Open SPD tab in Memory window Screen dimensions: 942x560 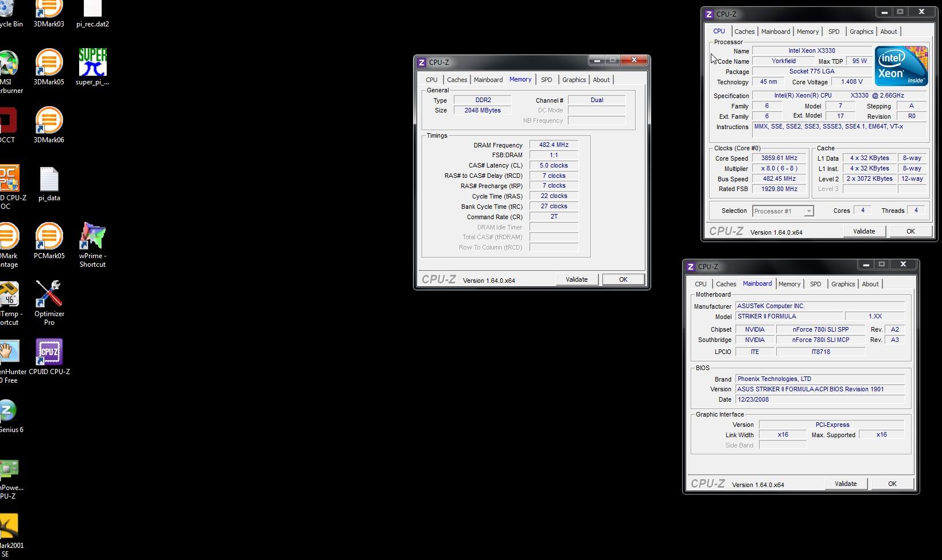coord(546,80)
